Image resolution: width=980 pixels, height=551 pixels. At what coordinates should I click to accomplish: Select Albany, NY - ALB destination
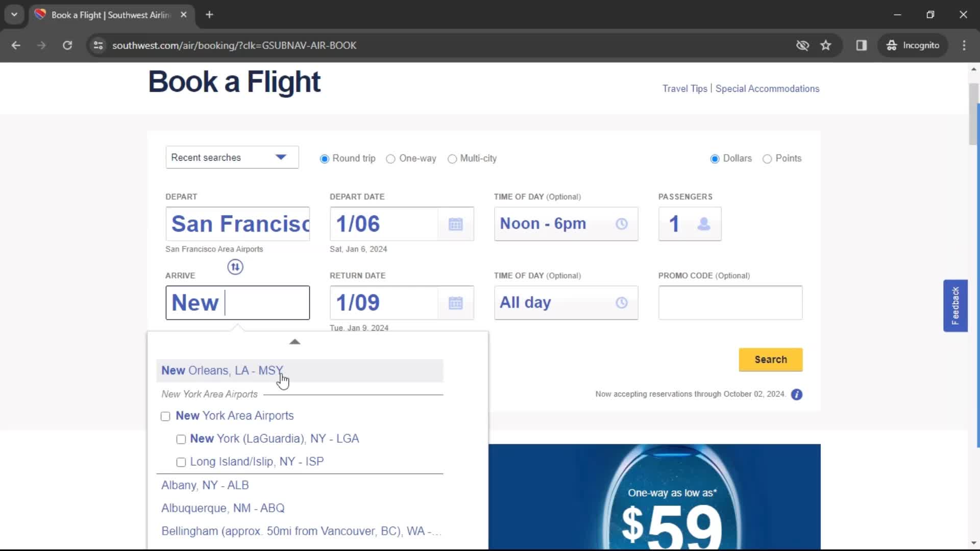point(205,485)
